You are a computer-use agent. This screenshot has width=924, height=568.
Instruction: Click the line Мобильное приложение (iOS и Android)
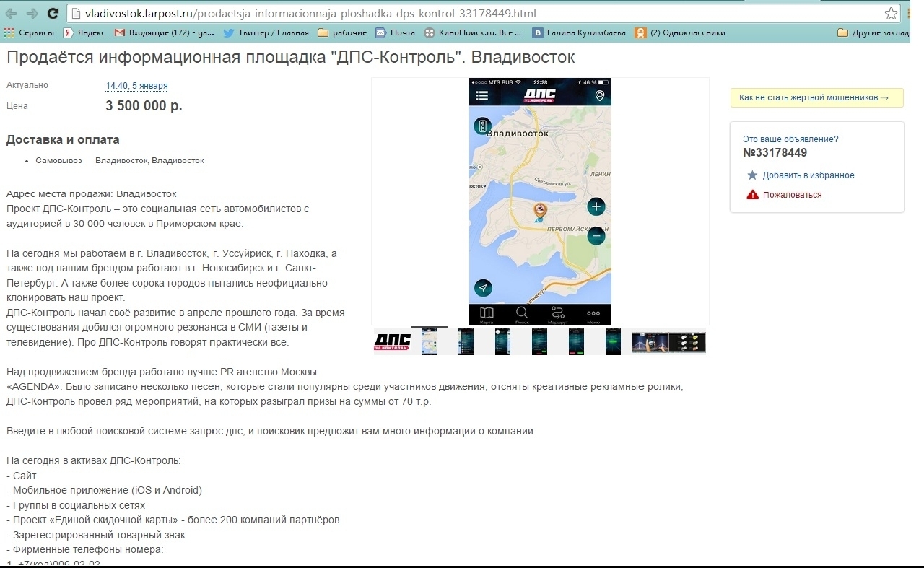[105, 491]
